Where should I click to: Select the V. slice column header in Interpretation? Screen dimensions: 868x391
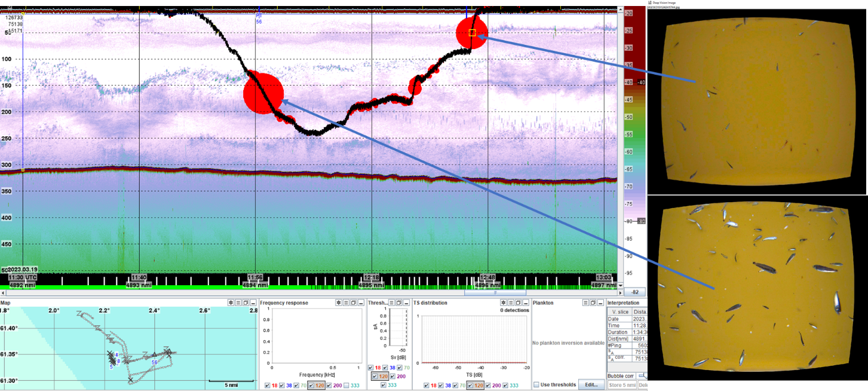click(621, 311)
